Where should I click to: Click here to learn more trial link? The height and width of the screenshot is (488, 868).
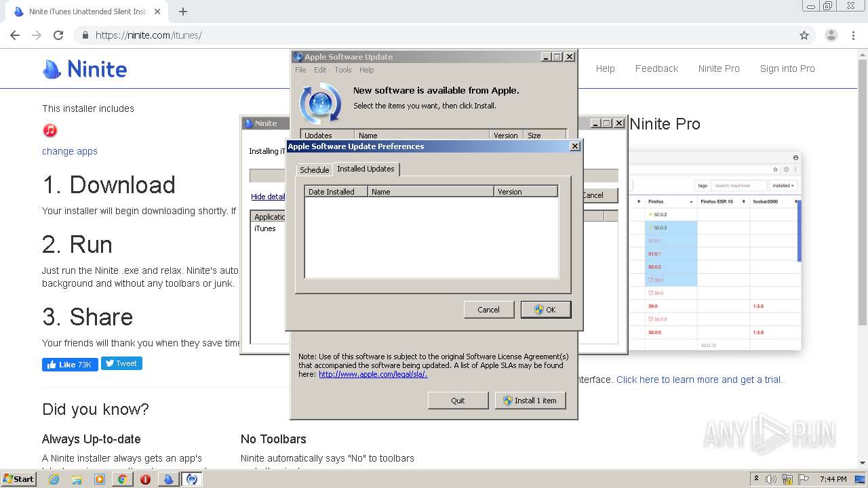tap(699, 380)
